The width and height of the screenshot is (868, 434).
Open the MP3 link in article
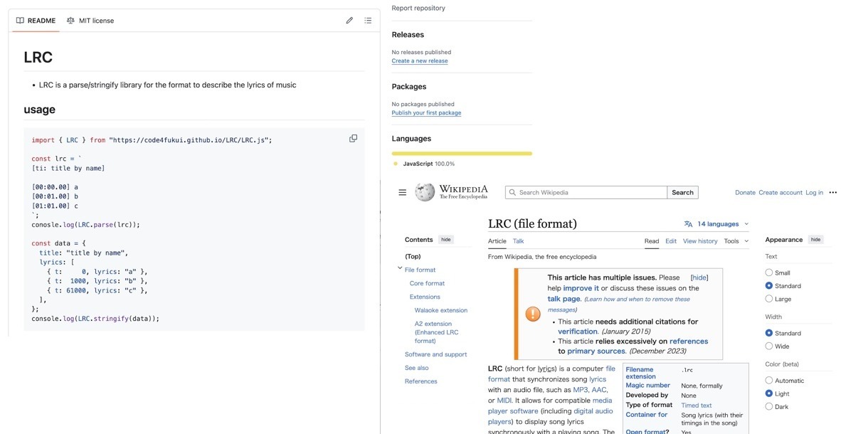click(x=581, y=390)
